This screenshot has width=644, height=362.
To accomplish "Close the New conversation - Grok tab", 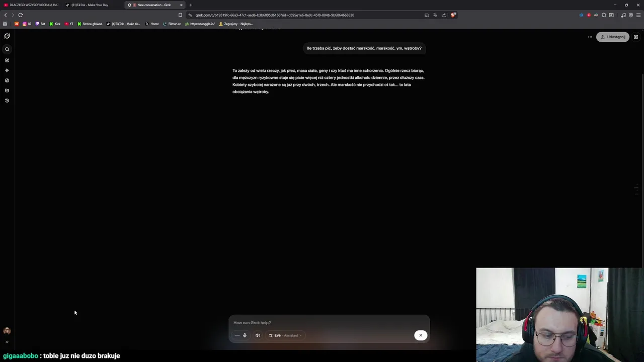I will point(181,5).
